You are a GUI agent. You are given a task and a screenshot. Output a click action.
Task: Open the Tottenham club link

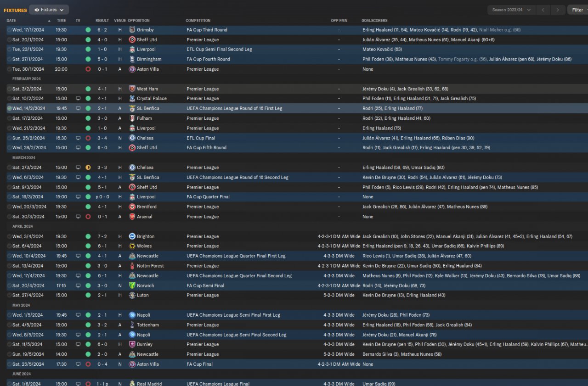click(148, 325)
